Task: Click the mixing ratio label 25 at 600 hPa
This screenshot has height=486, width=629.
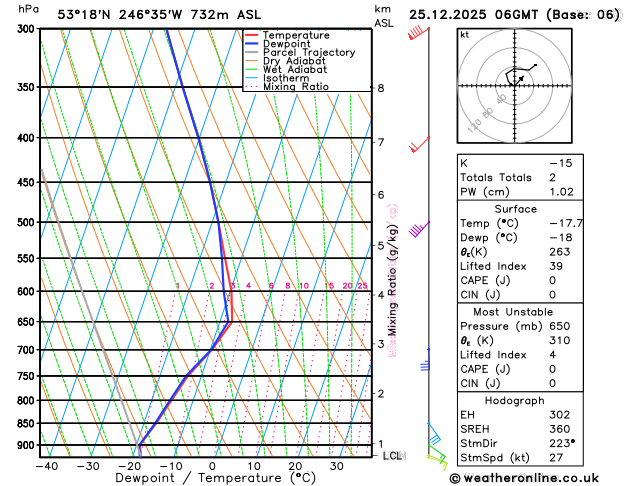Action: tap(362, 286)
